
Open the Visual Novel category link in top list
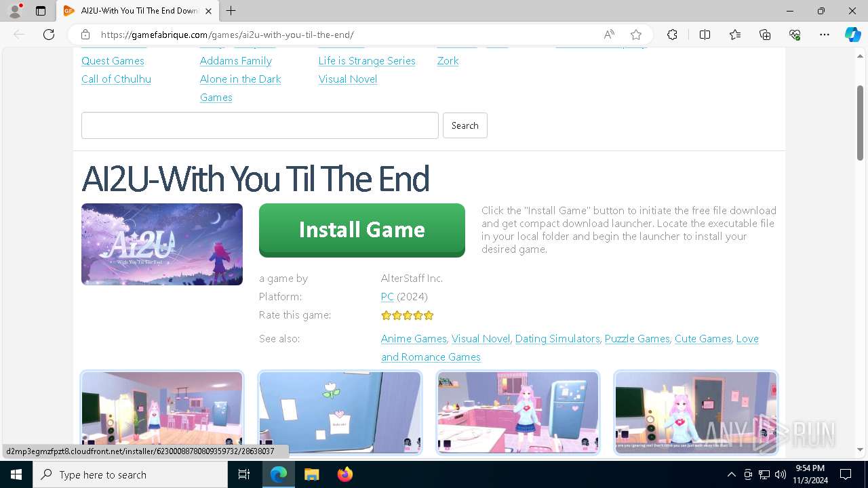point(348,79)
